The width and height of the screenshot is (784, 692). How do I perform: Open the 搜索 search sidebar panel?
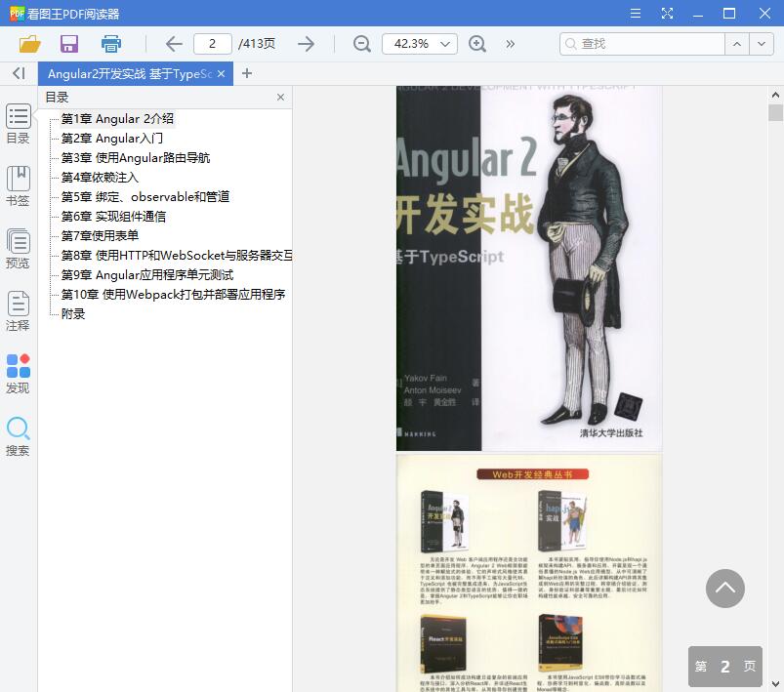pos(18,432)
